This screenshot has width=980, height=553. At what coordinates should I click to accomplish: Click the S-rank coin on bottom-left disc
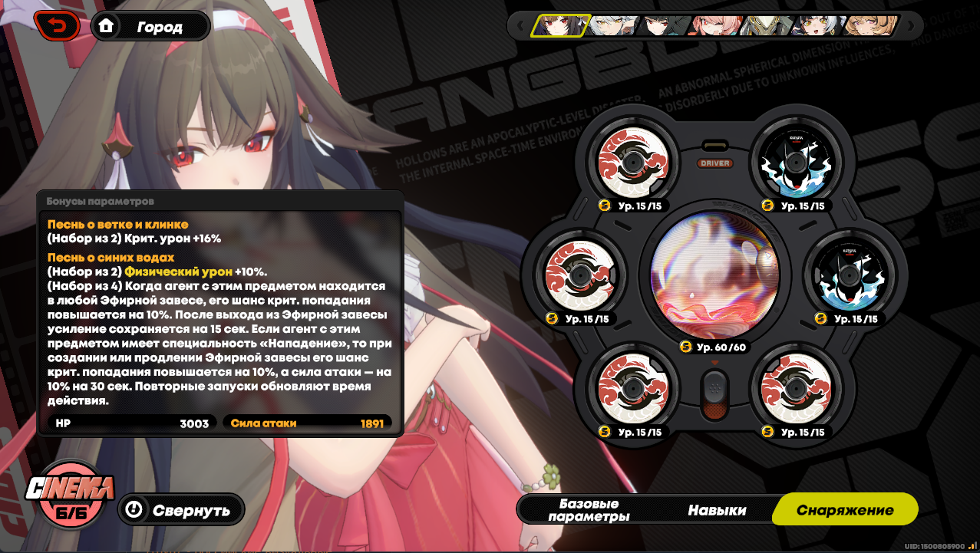click(604, 432)
